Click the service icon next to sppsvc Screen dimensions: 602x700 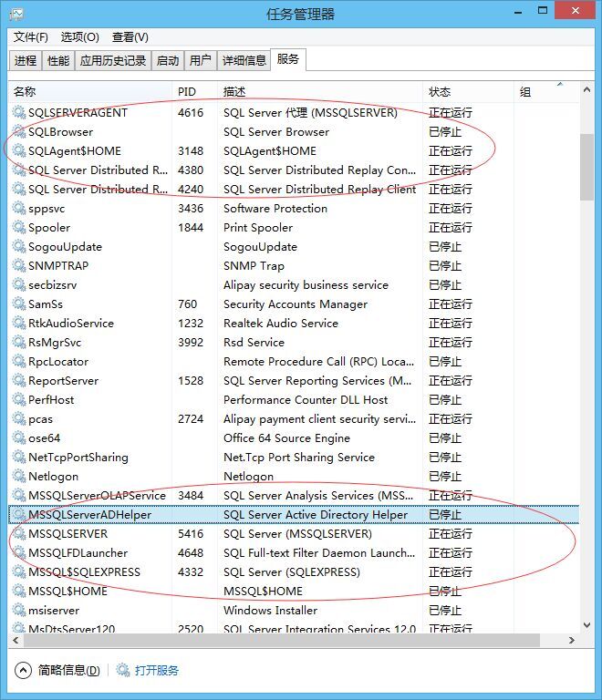[x=19, y=209]
